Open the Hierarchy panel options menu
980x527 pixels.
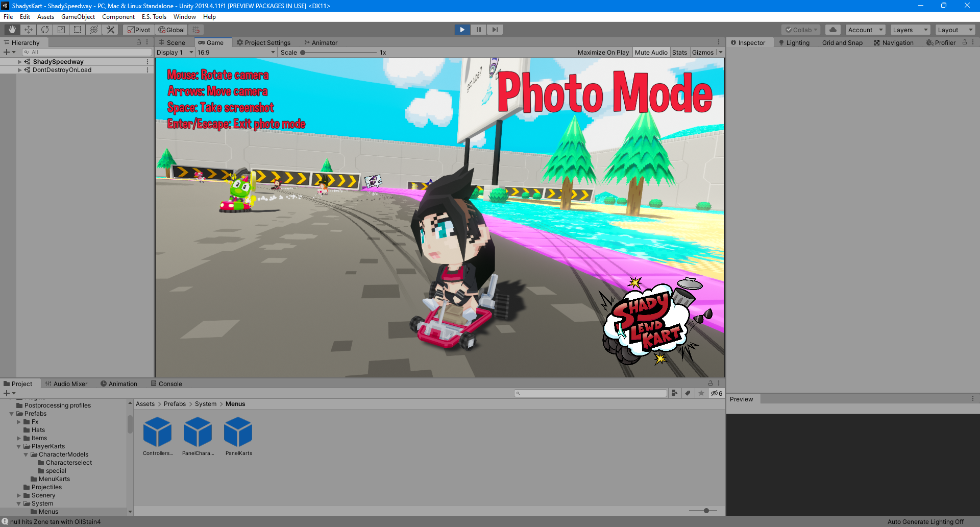(x=147, y=42)
